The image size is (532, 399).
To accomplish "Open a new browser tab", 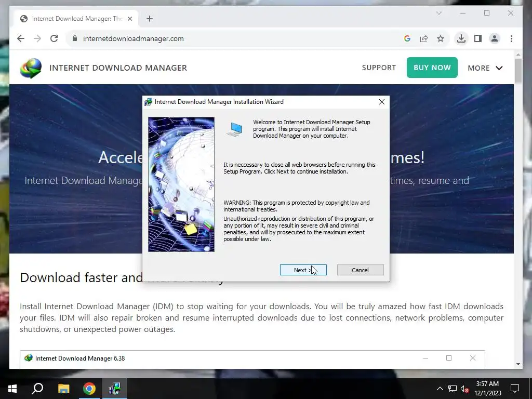I will pos(150,19).
